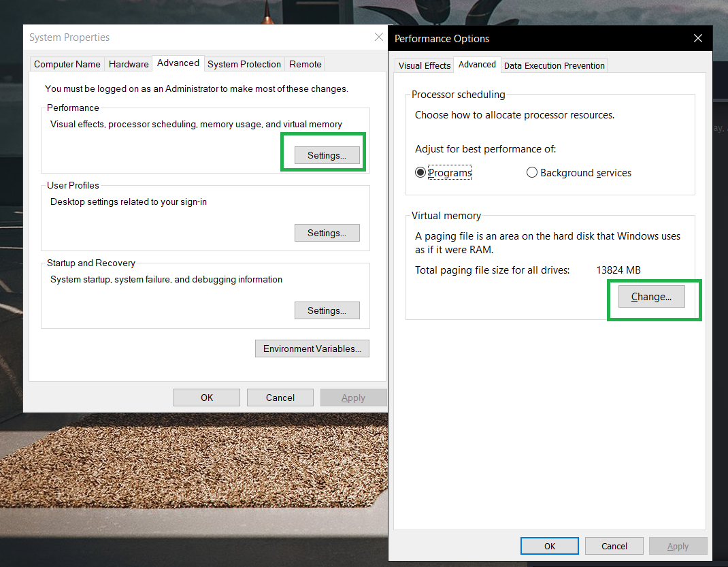The width and height of the screenshot is (728, 567).
Task: Cancel the System Properties dialog
Action: pyautogui.click(x=280, y=397)
